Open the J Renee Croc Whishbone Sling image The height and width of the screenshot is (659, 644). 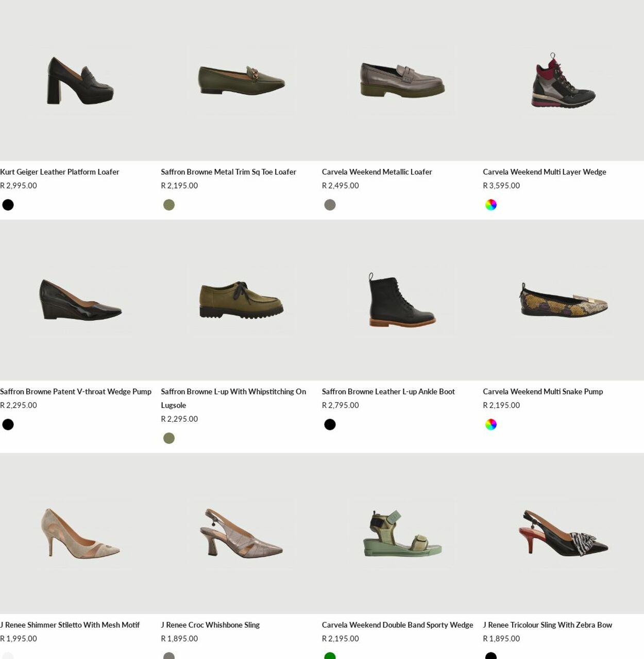coord(241,533)
